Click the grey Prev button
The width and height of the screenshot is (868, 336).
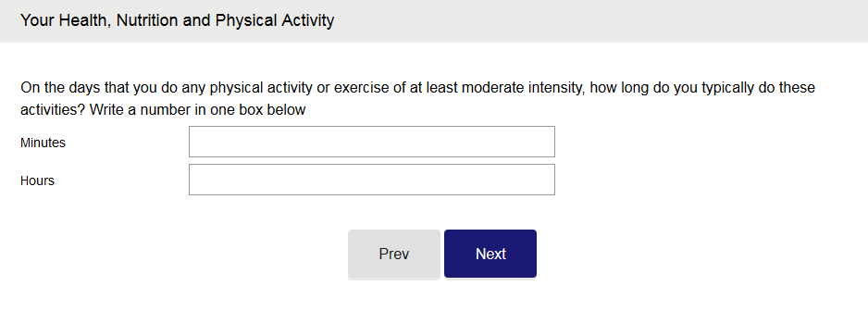[x=394, y=254]
